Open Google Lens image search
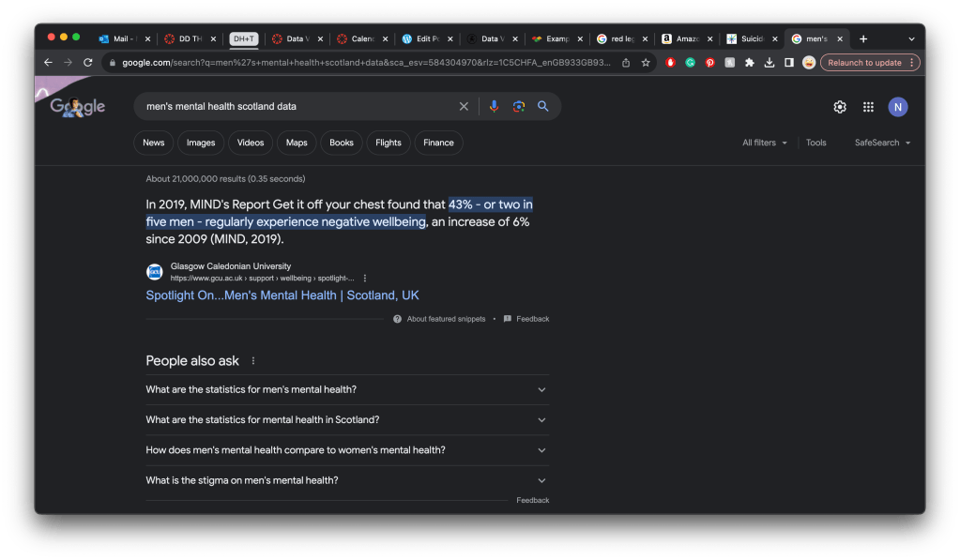 click(x=518, y=107)
